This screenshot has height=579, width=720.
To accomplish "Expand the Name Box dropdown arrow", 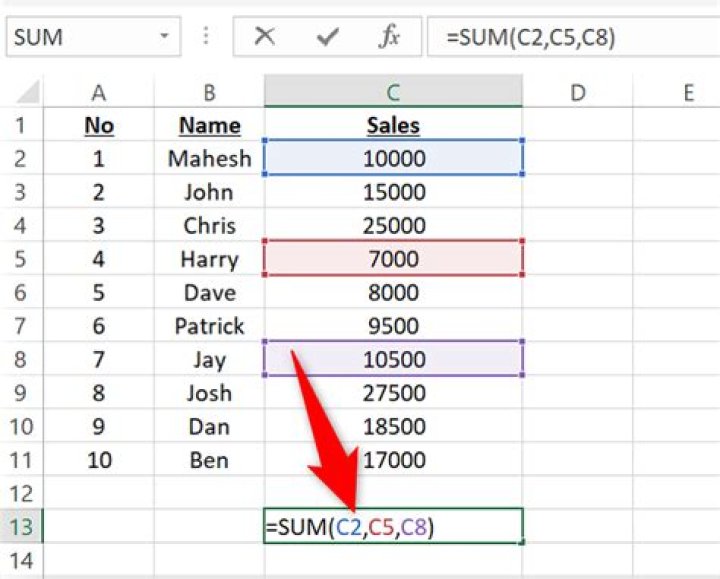I will click(164, 37).
